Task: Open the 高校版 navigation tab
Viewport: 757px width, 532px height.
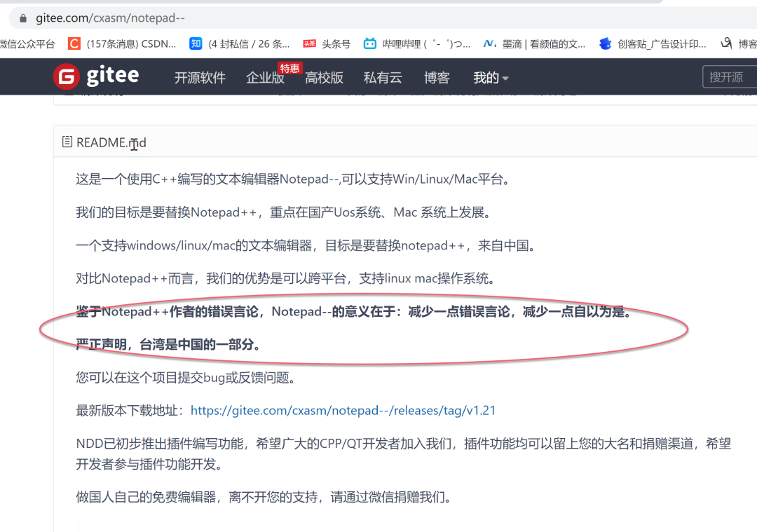Action: 324,77
